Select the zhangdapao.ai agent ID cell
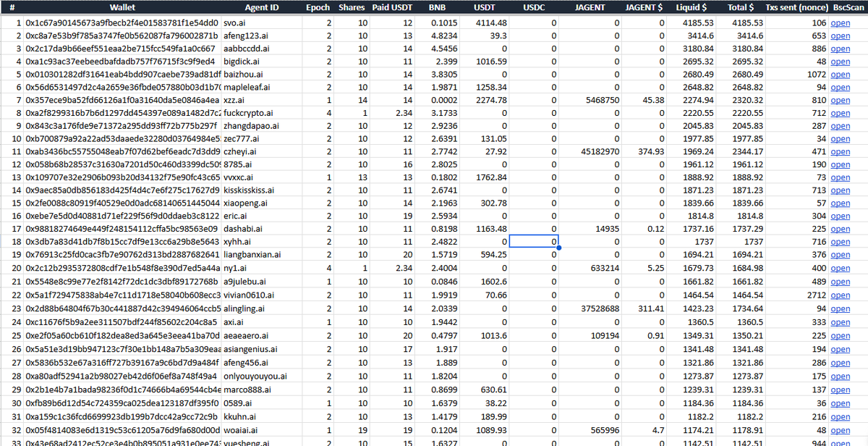Viewport: 868px width, 446px height. (262, 126)
